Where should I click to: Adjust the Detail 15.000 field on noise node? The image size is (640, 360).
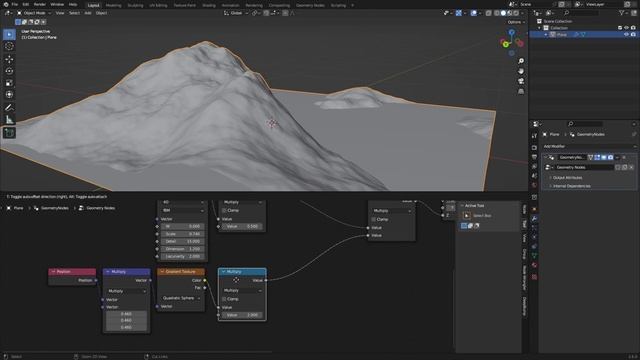[x=182, y=241]
